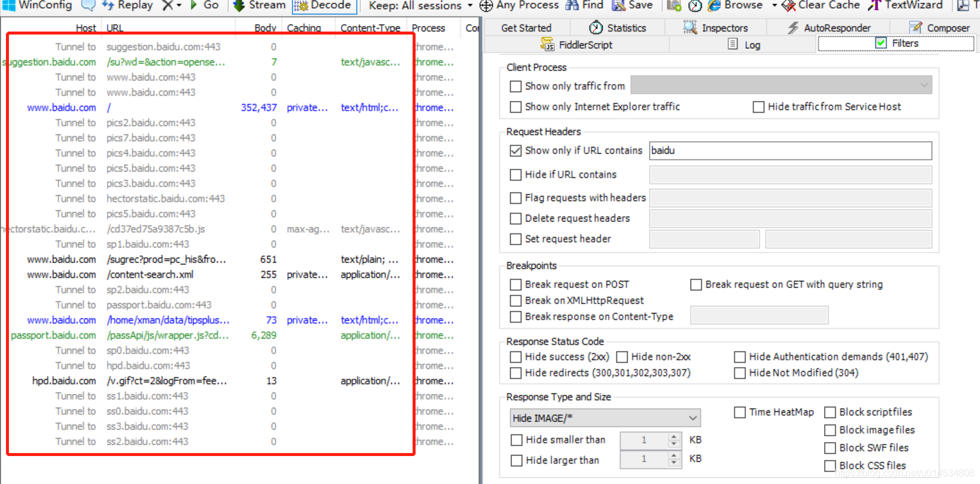The height and width of the screenshot is (484, 980).
Task: Check Hide redirects (300,301,302,303,307)
Action: pos(516,373)
